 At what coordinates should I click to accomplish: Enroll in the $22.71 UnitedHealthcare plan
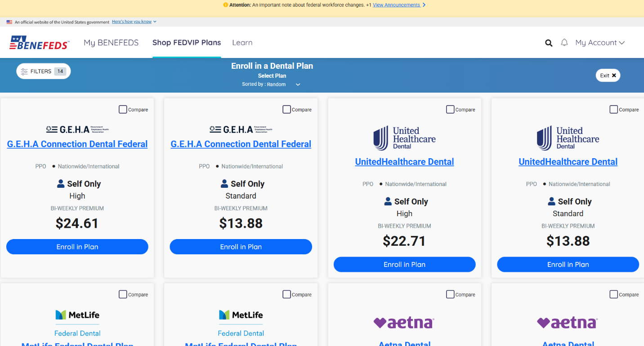point(404,265)
